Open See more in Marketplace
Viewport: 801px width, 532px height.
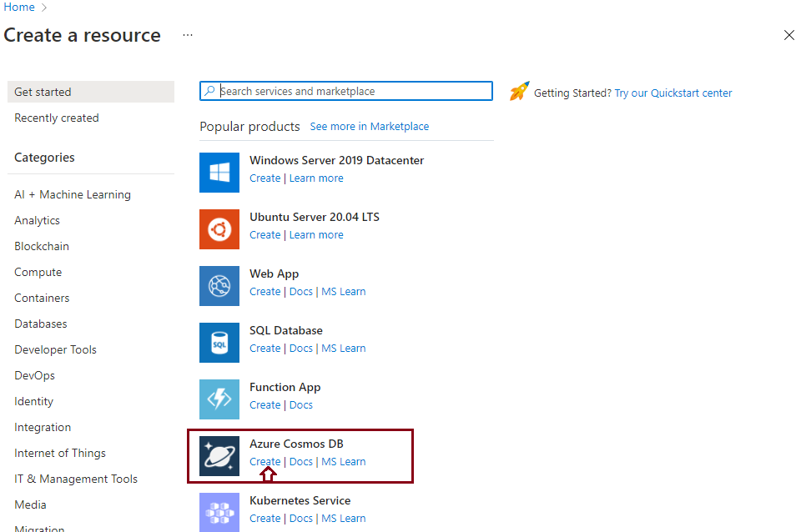click(370, 127)
